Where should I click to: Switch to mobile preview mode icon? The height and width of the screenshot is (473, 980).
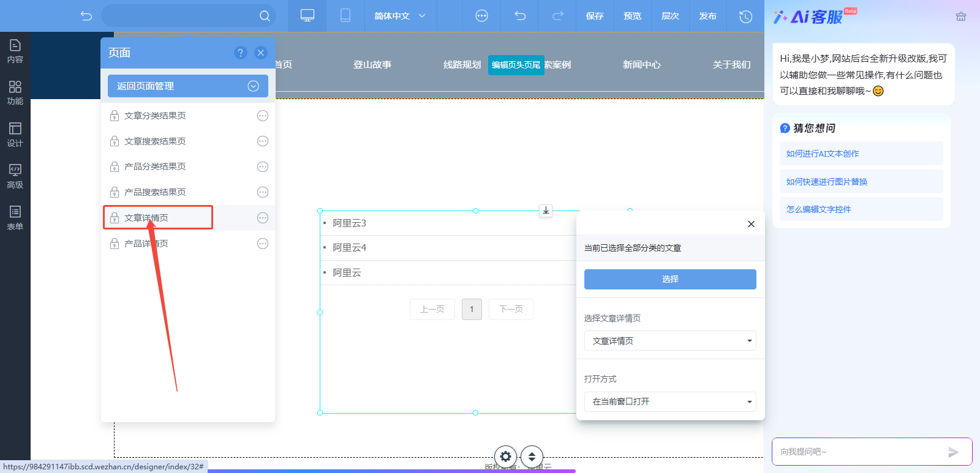pos(345,16)
